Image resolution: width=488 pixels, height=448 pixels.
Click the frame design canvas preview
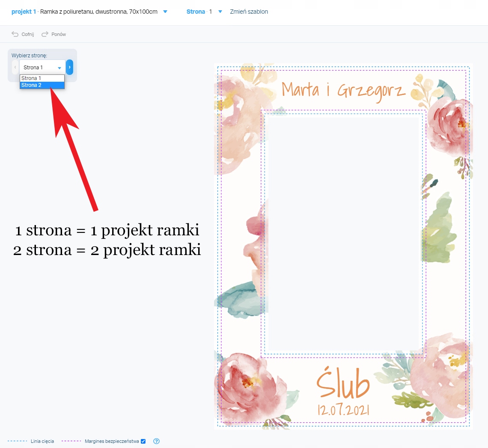click(342, 246)
